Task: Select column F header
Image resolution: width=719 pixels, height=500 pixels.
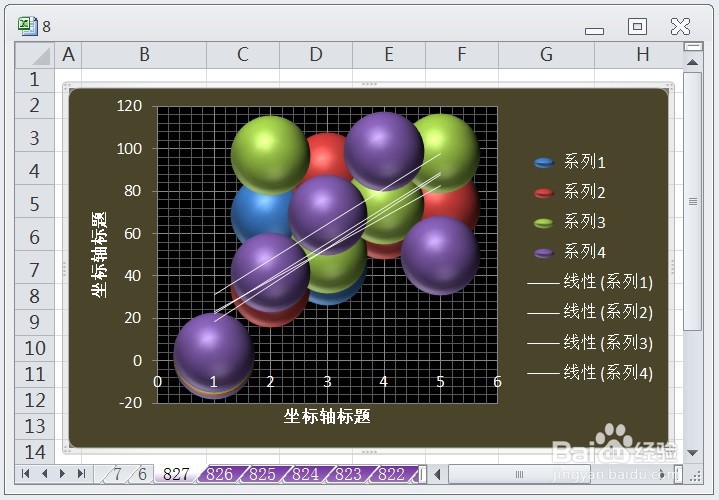Action: pos(462,55)
